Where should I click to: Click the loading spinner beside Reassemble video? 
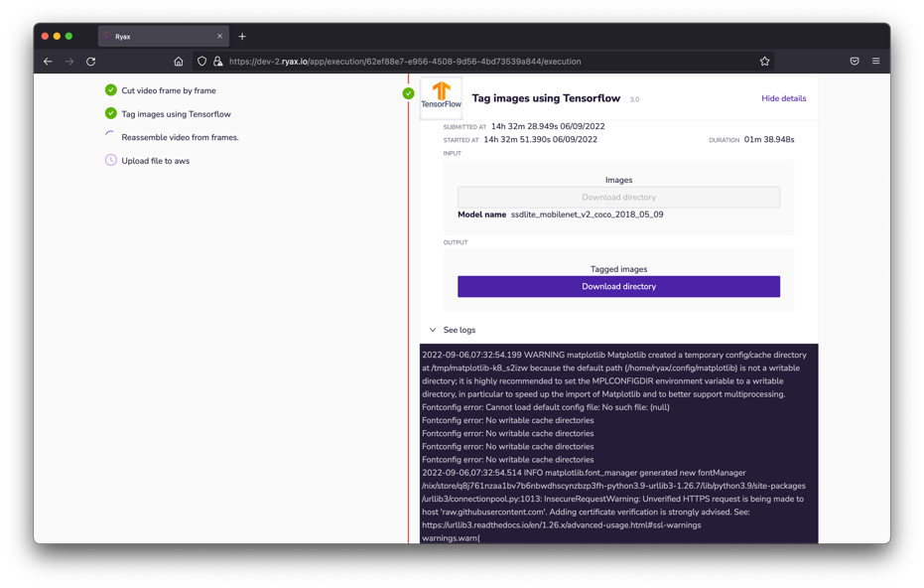click(111, 137)
